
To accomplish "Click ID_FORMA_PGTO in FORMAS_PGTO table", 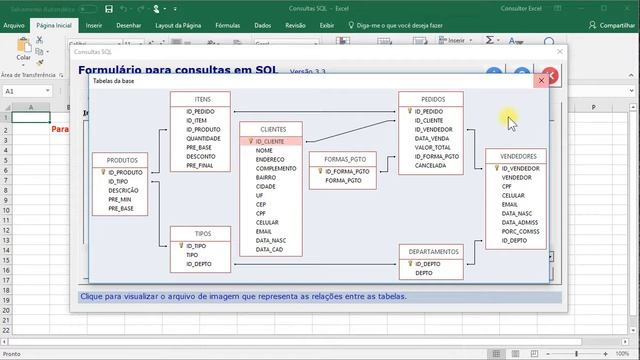I will pos(347,171).
